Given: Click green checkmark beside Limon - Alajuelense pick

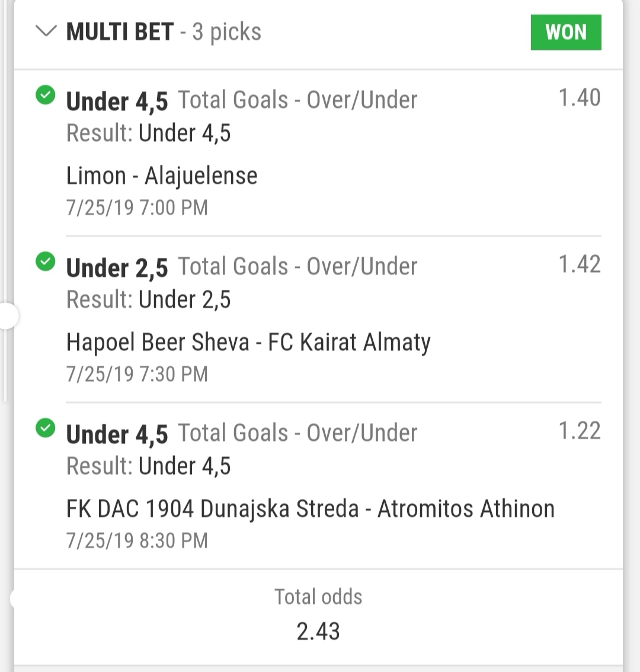Looking at the screenshot, I should tap(46, 95).
